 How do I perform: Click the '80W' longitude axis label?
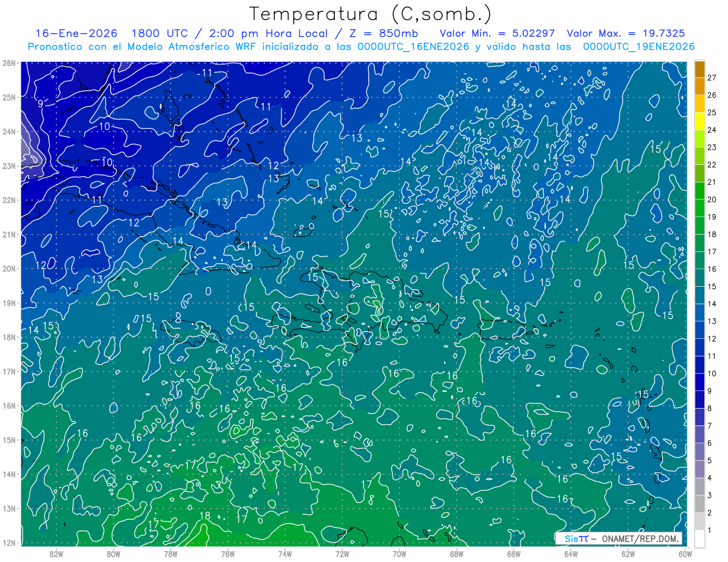coord(113,554)
